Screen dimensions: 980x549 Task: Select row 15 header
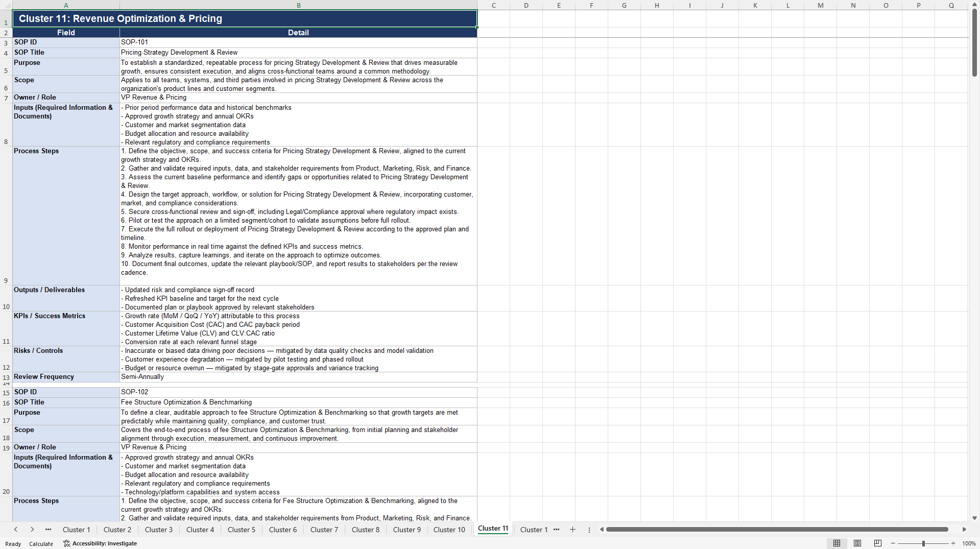pyautogui.click(x=6, y=392)
